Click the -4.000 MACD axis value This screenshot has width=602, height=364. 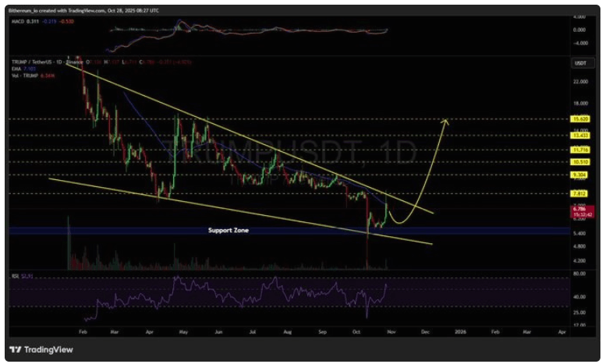point(579,43)
